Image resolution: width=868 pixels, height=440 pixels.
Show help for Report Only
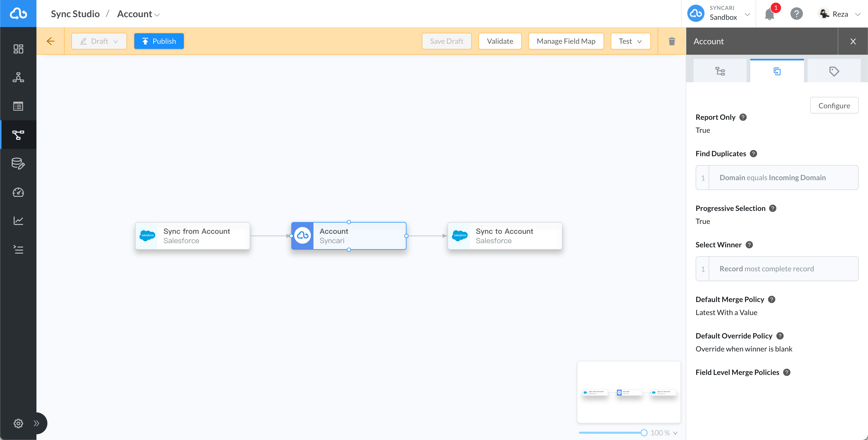[743, 117]
